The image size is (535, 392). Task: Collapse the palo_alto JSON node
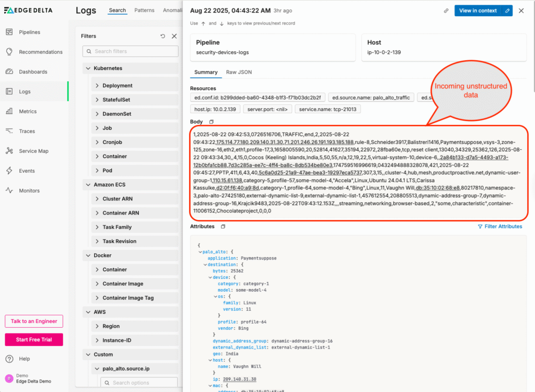point(200,252)
